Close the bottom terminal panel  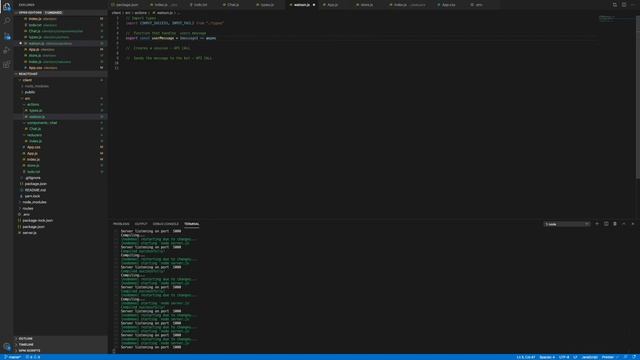pyautogui.click(x=633, y=224)
